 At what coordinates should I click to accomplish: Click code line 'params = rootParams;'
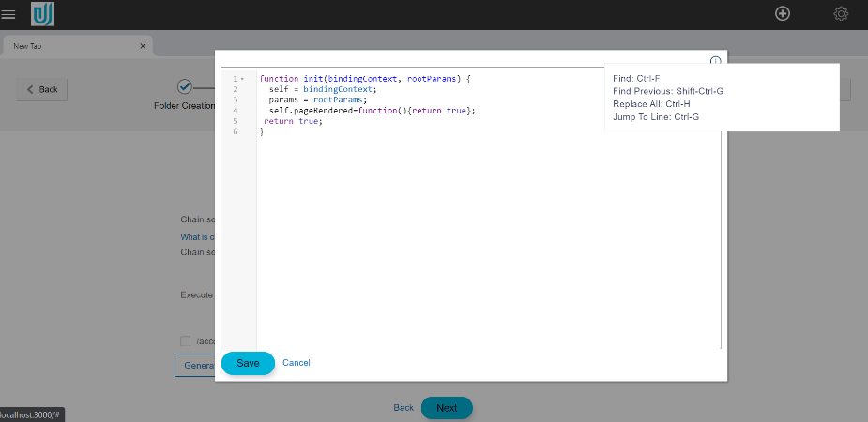pyautogui.click(x=318, y=100)
